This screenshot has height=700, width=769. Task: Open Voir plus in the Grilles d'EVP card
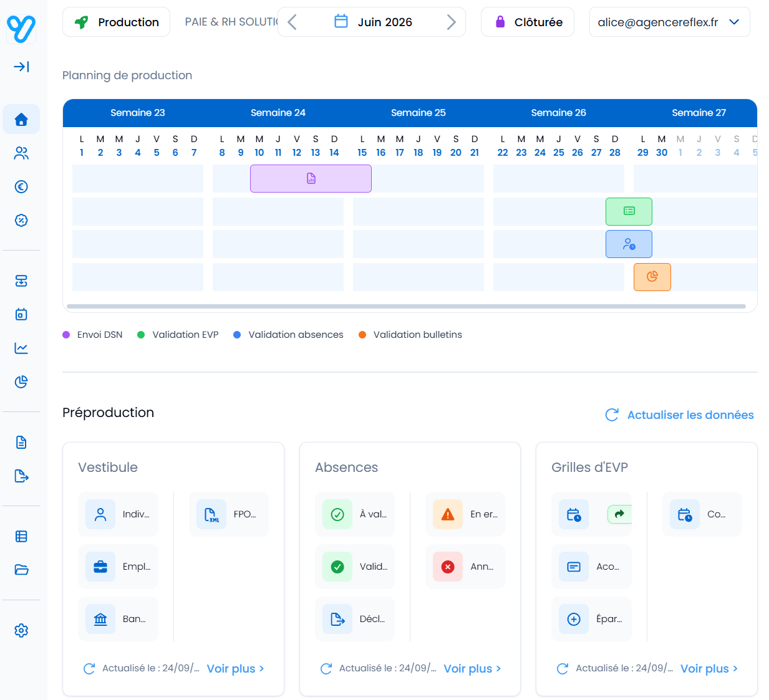pos(709,669)
